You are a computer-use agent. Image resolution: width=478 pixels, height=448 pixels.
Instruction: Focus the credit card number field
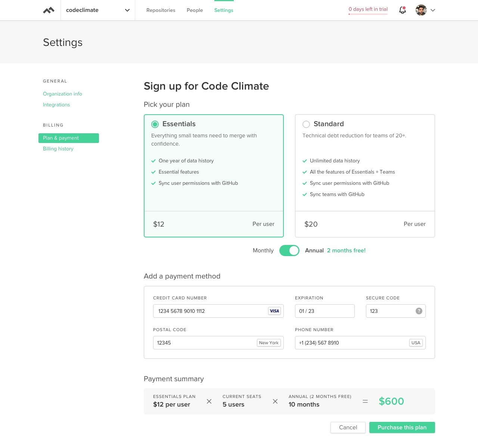[x=209, y=311]
